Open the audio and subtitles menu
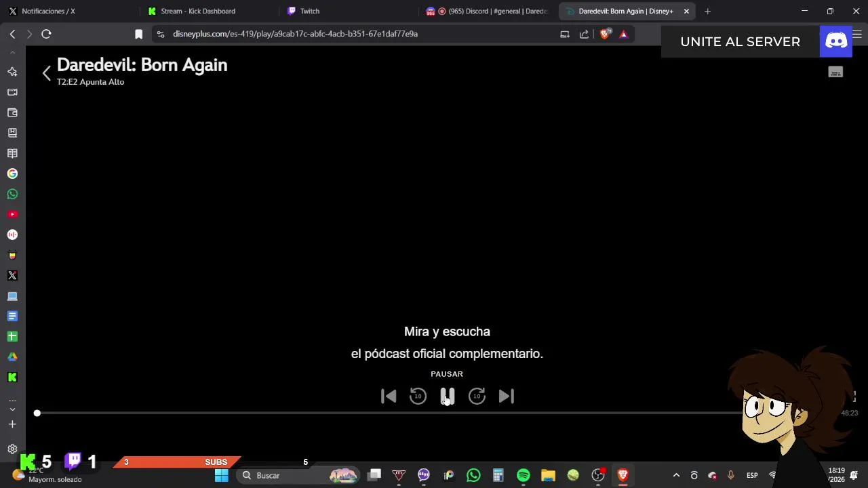Screen dimensions: 868x488 coord(835,73)
